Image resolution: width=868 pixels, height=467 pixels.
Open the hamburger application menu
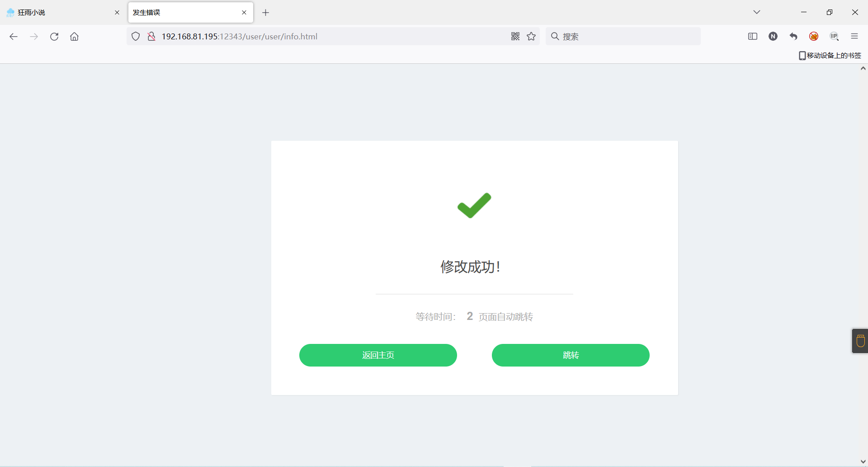tap(854, 37)
